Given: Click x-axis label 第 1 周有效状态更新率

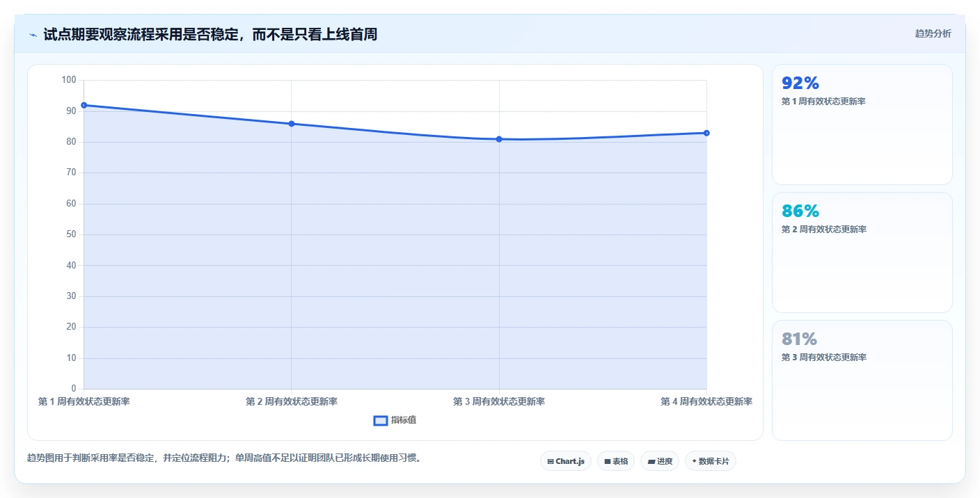Looking at the screenshot, I should [84, 401].
